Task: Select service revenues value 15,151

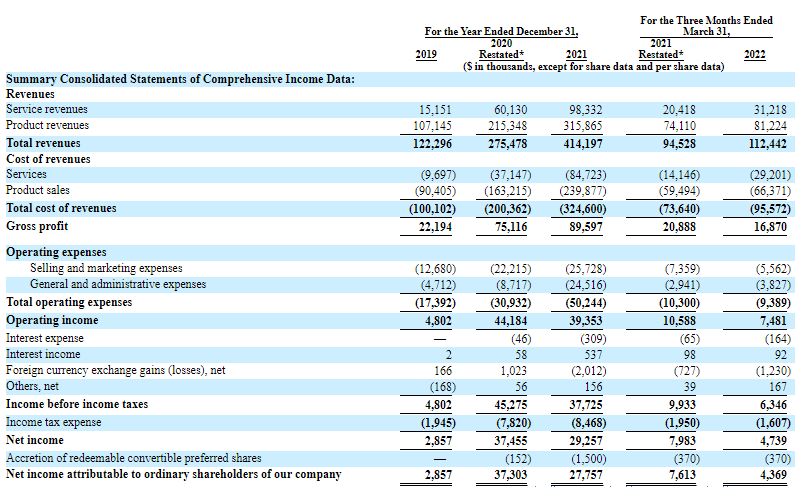Action: (x=435, y=110)
